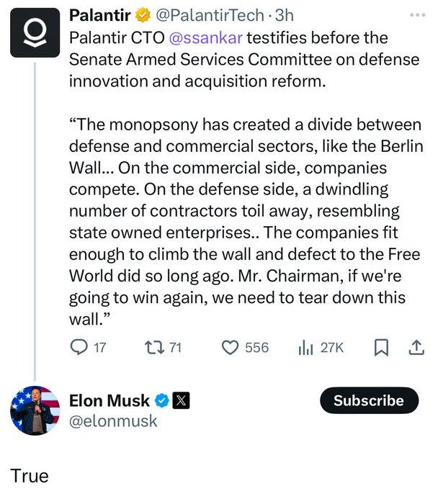The width and height of the screenshot is (438, 504).
Task: Open the three-dot more options menu
Action: 417,14
